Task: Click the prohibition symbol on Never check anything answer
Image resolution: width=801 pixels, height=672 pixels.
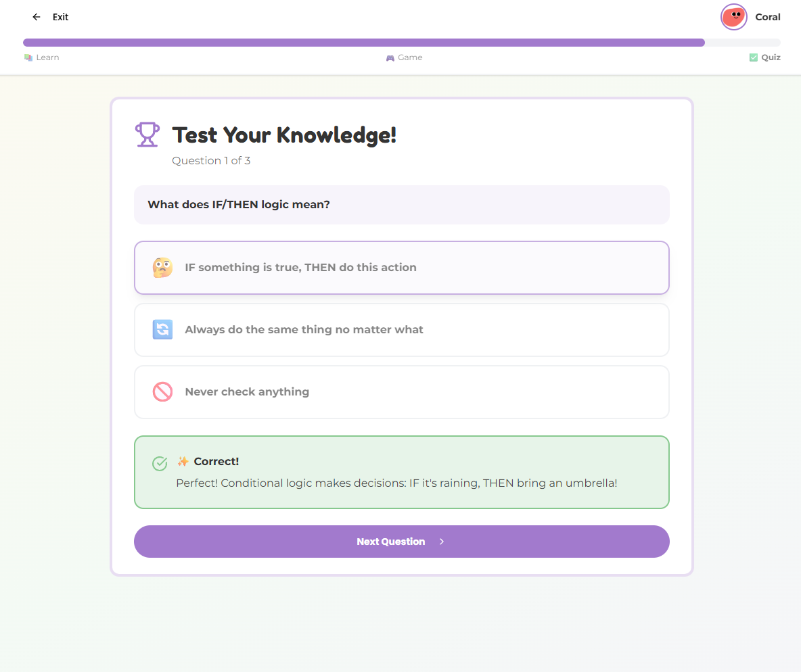Action: [x=162, y=391]
